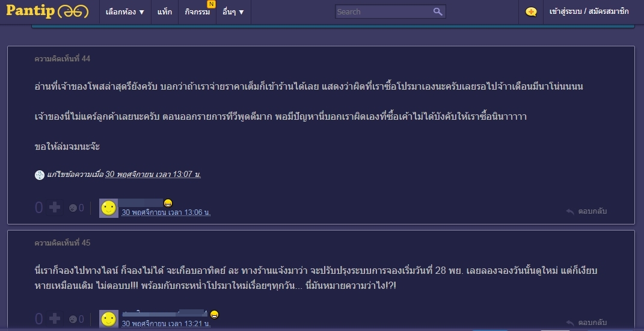Viewport: 644px width, 331px height.
Task: Open comment 44 timestamp 13:06 link
Action: pyautogui.click(x=166, y=212)
